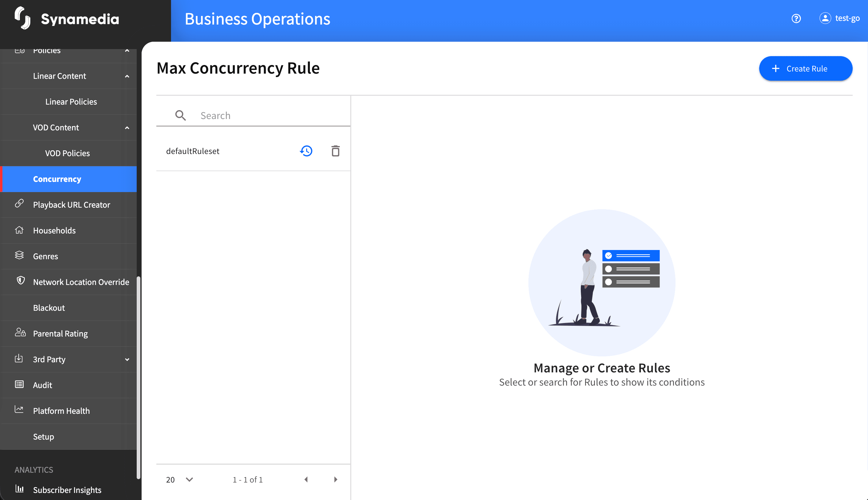Click the Audit list icon
The width and height of the screenshot is (868, 500).
pos(19,384)
